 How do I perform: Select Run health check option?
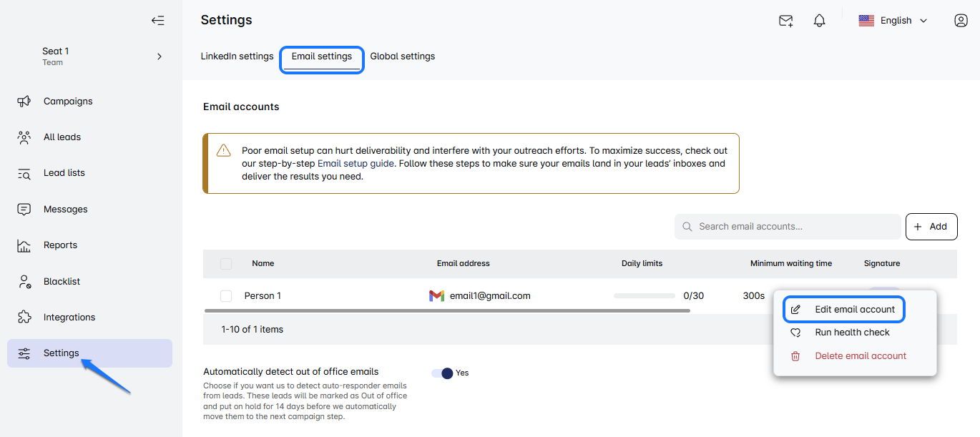click(852, 333)
